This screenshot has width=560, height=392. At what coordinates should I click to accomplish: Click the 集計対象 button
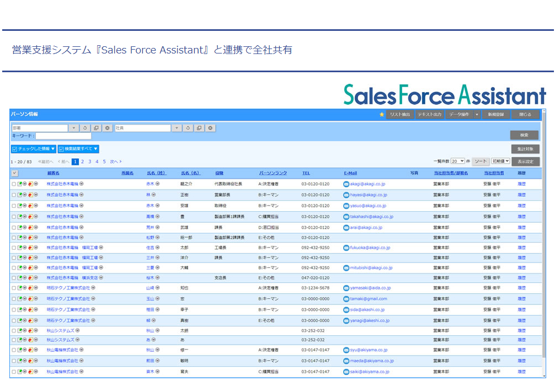tap(525, 149)
